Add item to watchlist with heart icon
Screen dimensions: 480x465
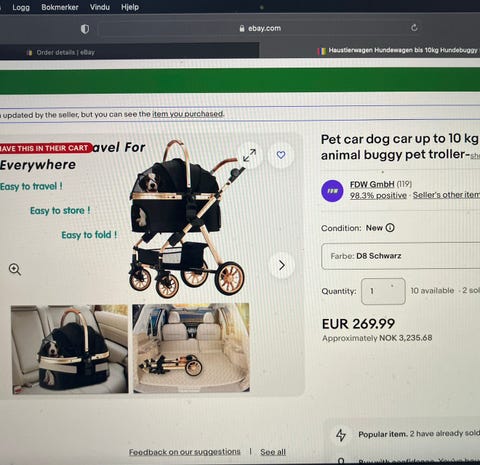point(281,155)
